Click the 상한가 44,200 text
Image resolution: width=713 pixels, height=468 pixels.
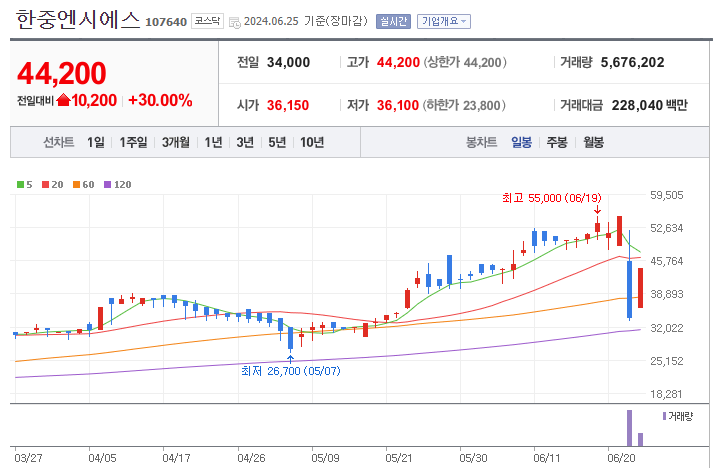tap(465, 62)
